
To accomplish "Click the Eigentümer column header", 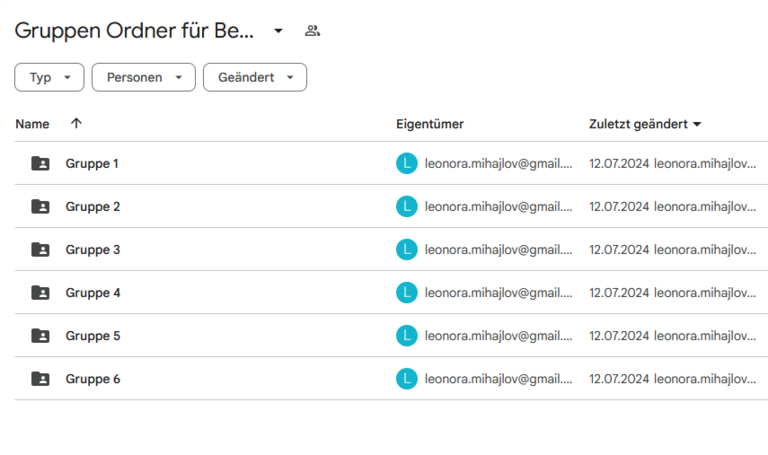I will 430,124.
